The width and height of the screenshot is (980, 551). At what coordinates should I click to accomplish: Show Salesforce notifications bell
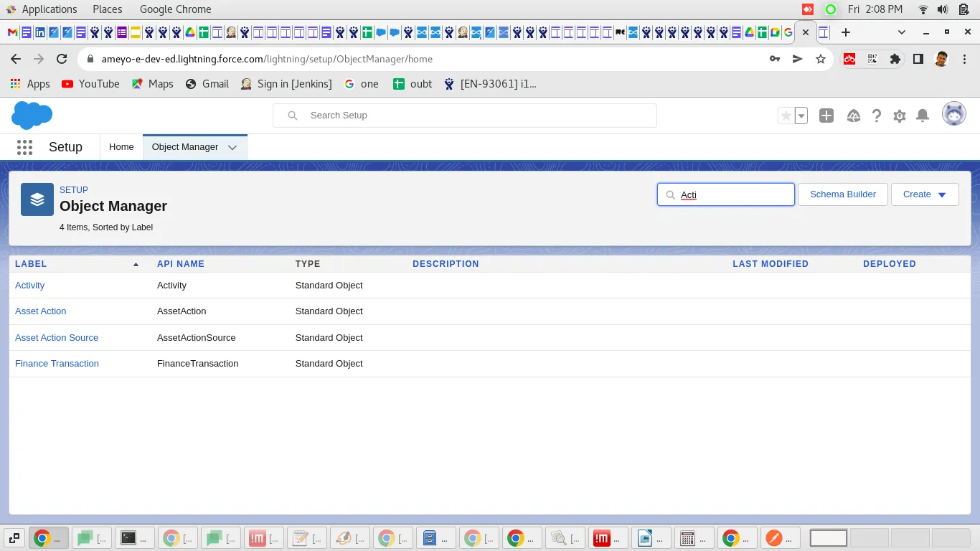[923, 116]
